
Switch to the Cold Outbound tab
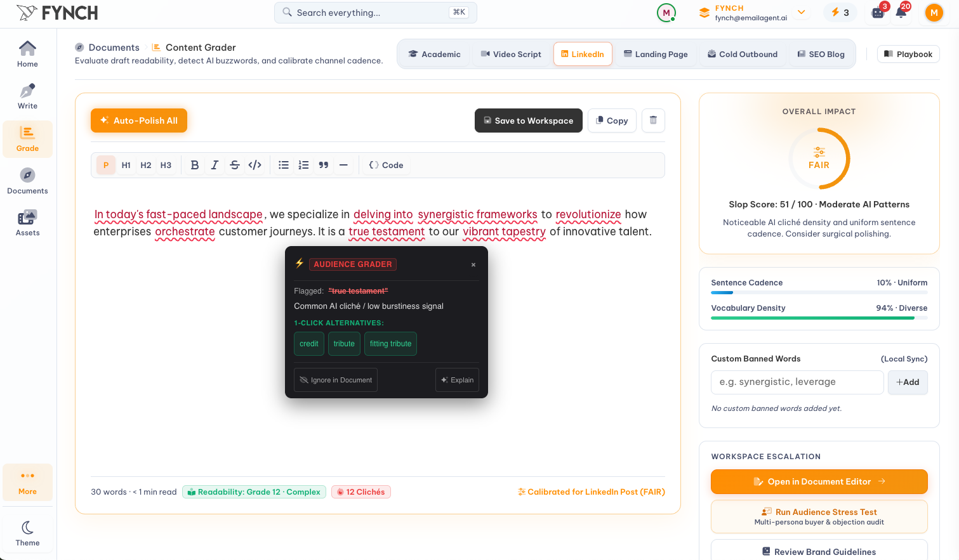pos(743,54)
